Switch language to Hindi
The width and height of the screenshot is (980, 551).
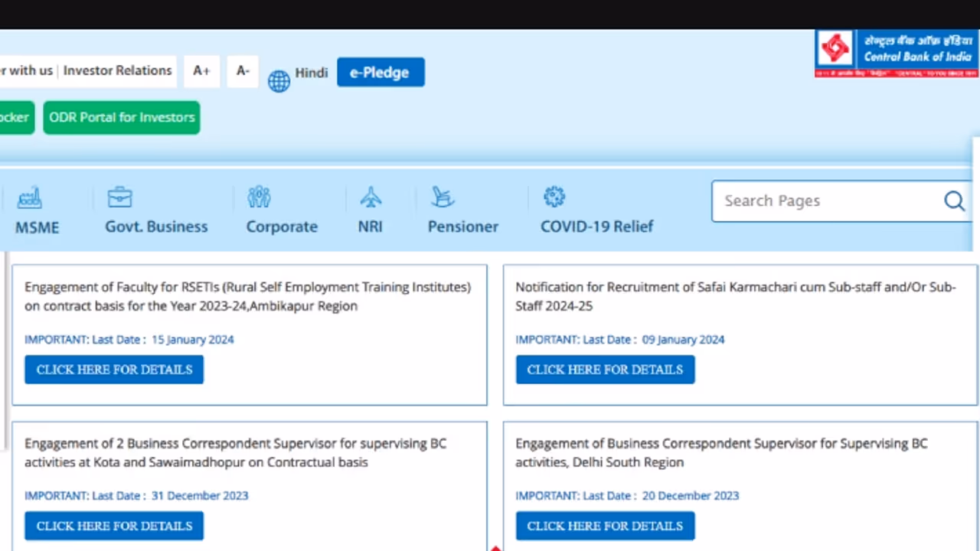pyautogui.click(x=311, y=72)
